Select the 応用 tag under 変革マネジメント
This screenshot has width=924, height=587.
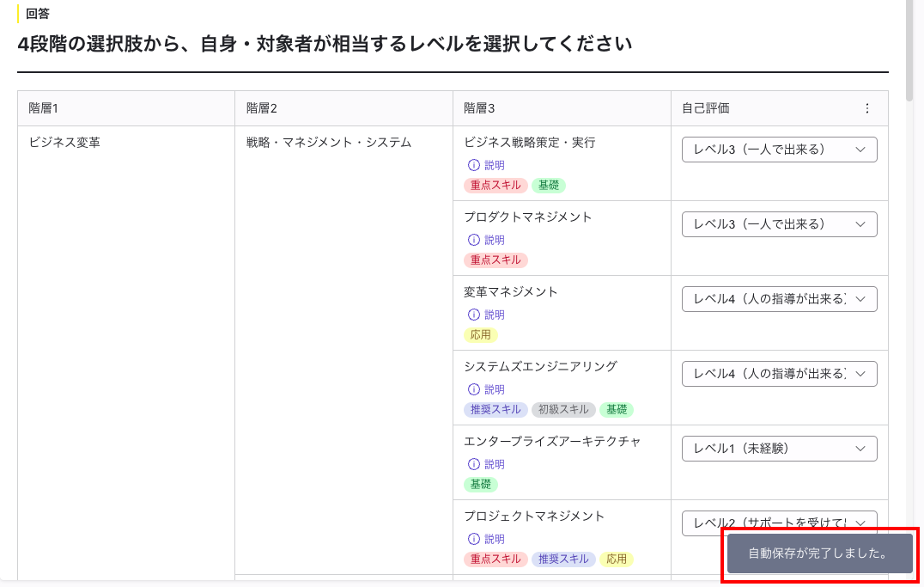(x=480, y=334)
